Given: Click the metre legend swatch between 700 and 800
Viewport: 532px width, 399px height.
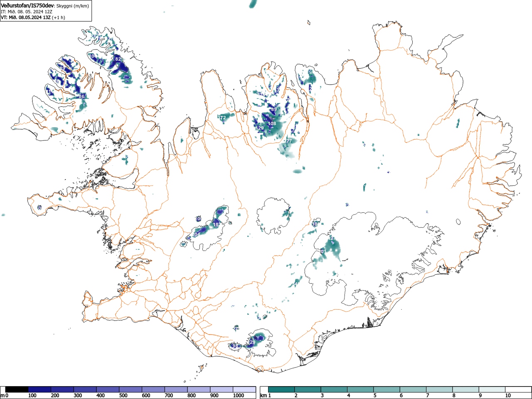Looking at the screenshot, I should click(x=176, y=389).
